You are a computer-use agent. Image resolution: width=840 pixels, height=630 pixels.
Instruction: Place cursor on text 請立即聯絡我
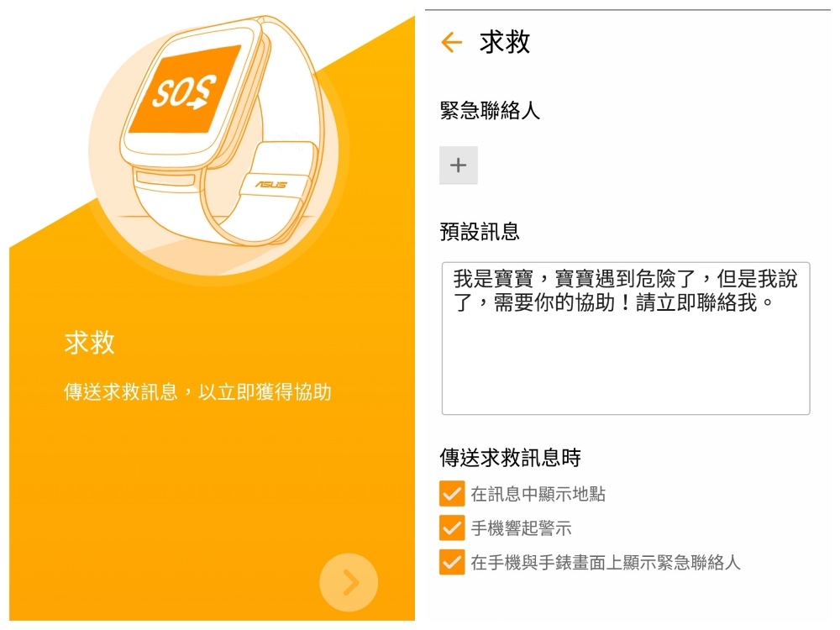696,302
